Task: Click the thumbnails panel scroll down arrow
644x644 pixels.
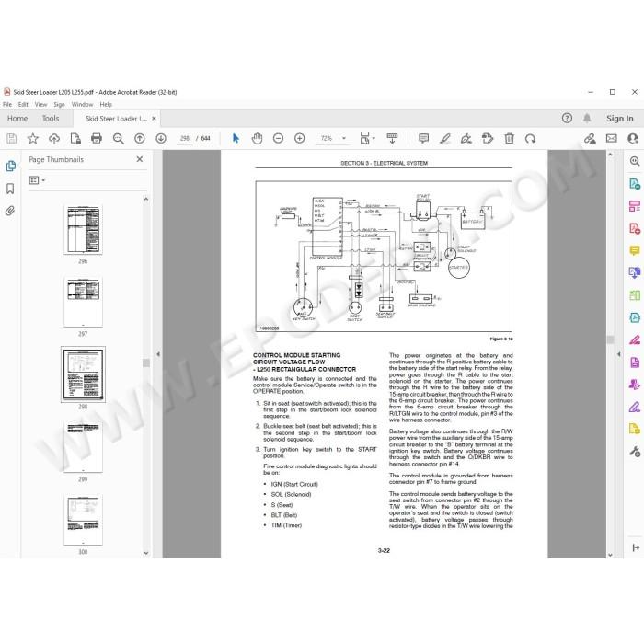Action: (x=146, y=553)
